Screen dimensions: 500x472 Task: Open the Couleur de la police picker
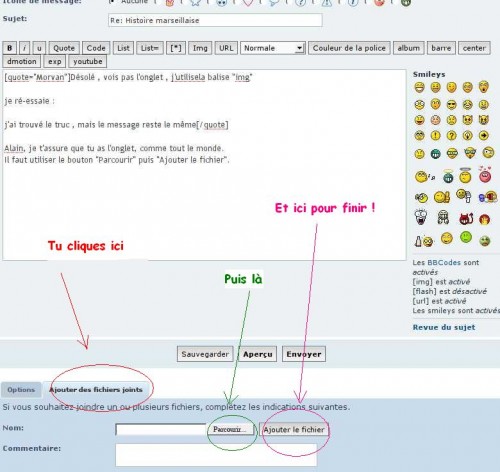click(349, 48)
